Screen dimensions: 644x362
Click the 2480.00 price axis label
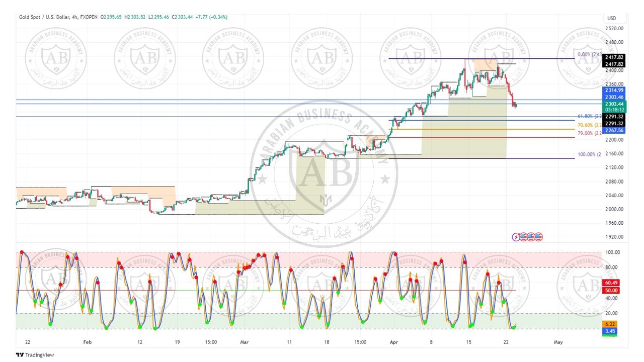coord(615,42)
